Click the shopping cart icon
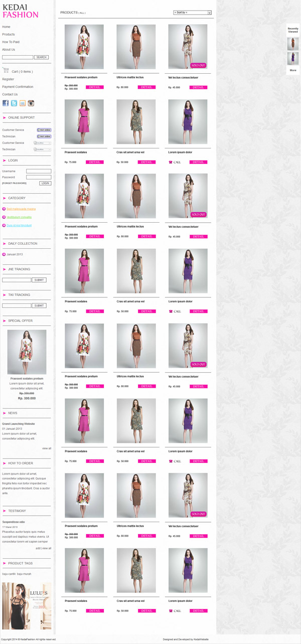The image size is (301, 644). click(6, 71)
